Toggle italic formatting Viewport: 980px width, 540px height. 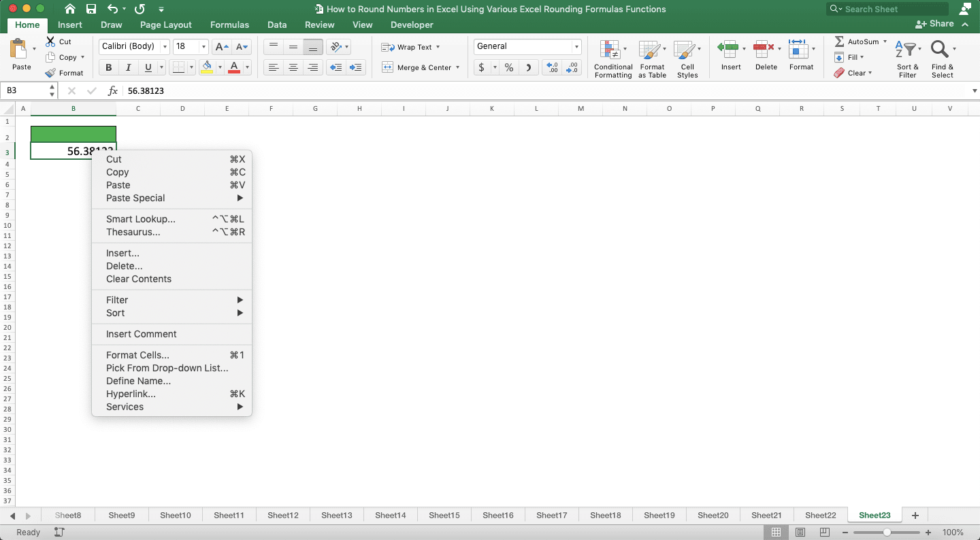click(127, 67)
